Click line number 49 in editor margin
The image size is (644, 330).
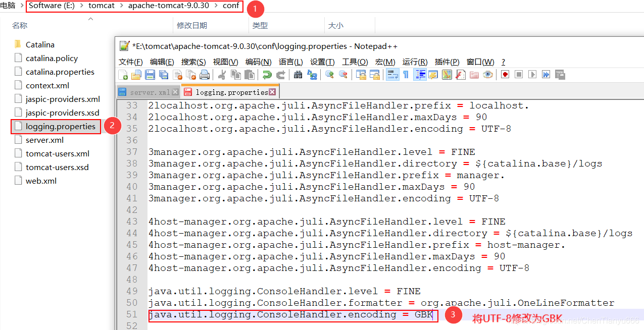click(131, 291)
